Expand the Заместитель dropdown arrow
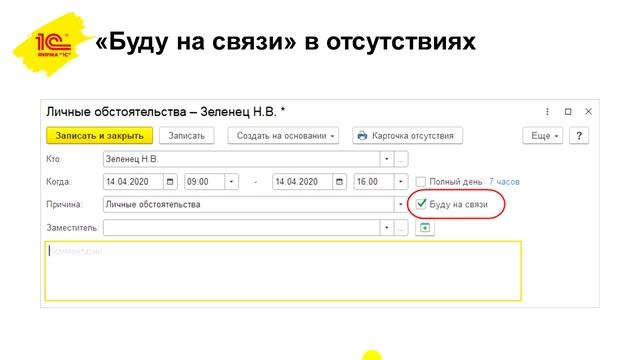 tap(387, 228)
